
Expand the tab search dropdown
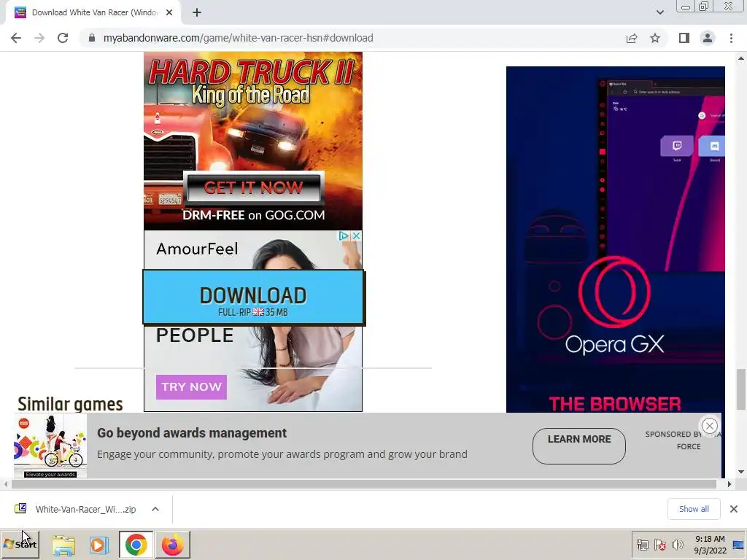[x=659, y=12]
